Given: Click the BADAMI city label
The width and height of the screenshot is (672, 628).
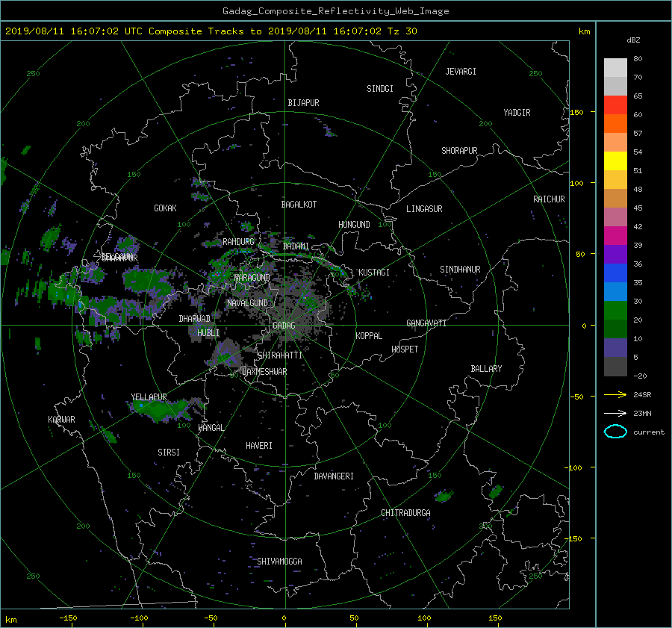Looking at the screenshot, I should (296, 246).
